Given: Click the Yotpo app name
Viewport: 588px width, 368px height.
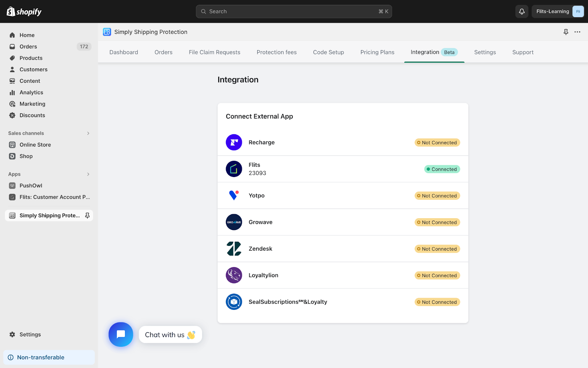Looking at the screenshot, I should [257, 195].
